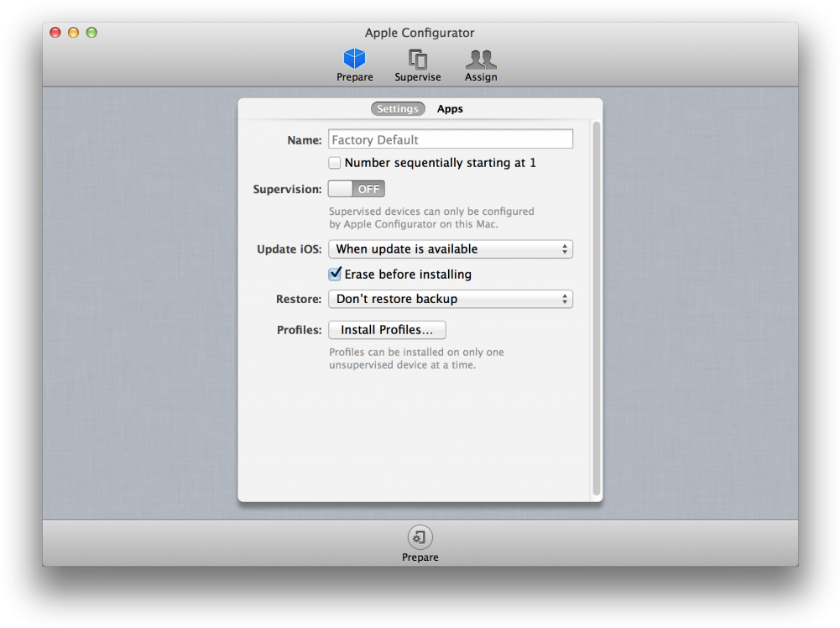Uncheck Erase before installing
The height and width of the screenshot is (628, 840).
pos(336,274)
